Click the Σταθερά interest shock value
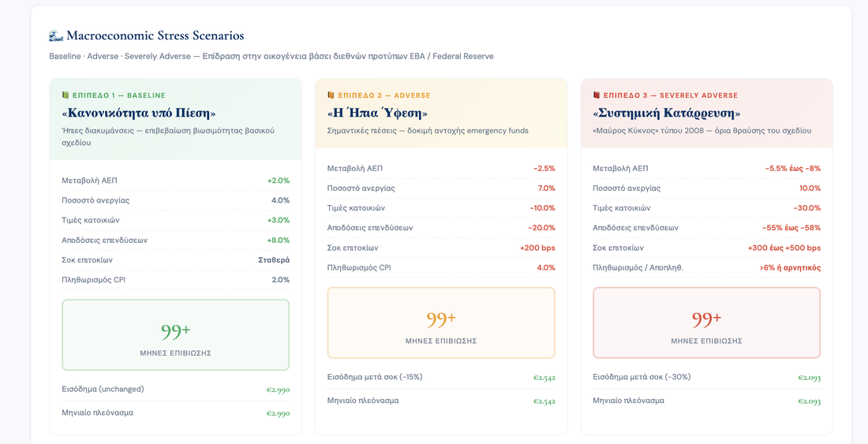 [x=274, y=260]
